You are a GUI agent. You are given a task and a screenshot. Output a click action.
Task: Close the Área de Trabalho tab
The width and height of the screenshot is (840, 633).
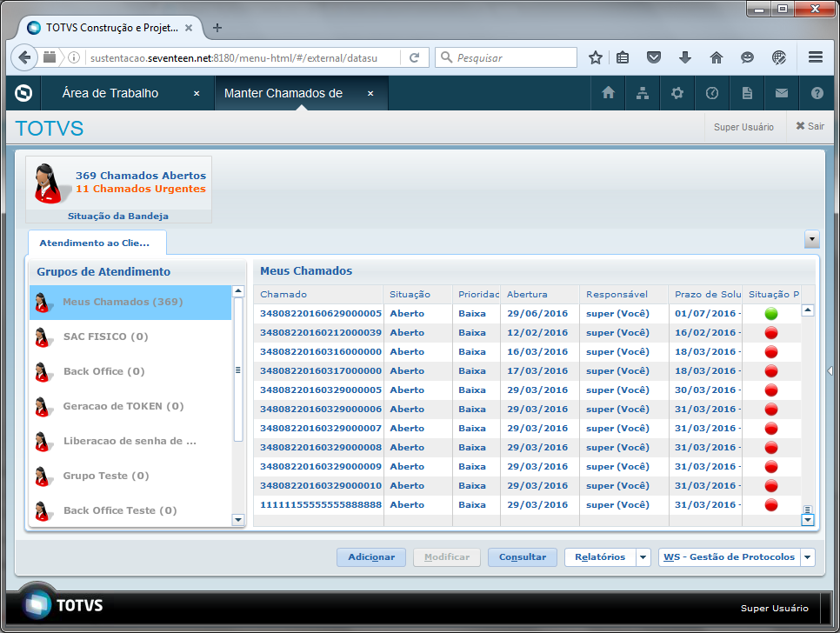pos(197,93)
